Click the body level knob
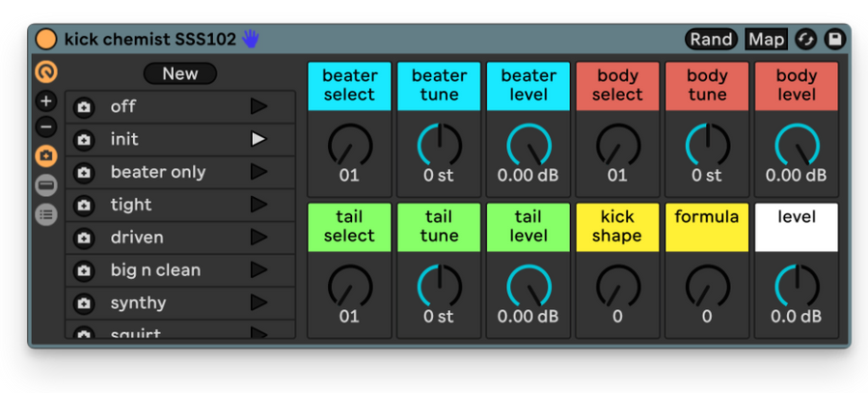868x393 pixels. pos(797,145)
